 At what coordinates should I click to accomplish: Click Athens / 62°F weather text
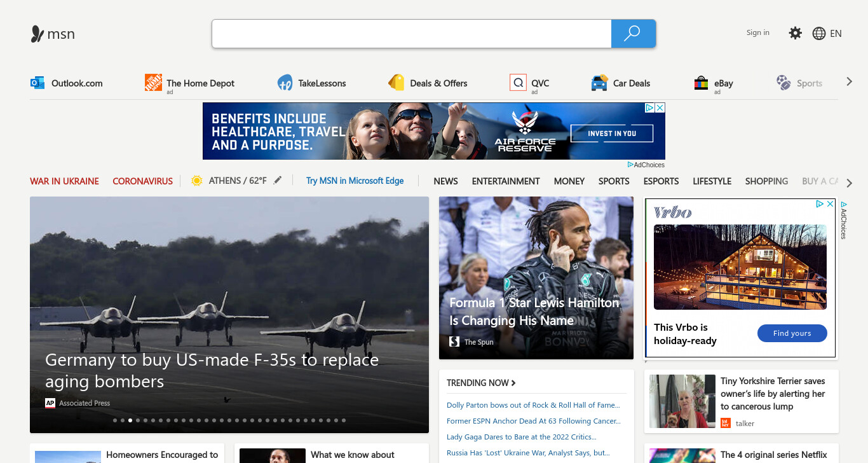[238, 181]
